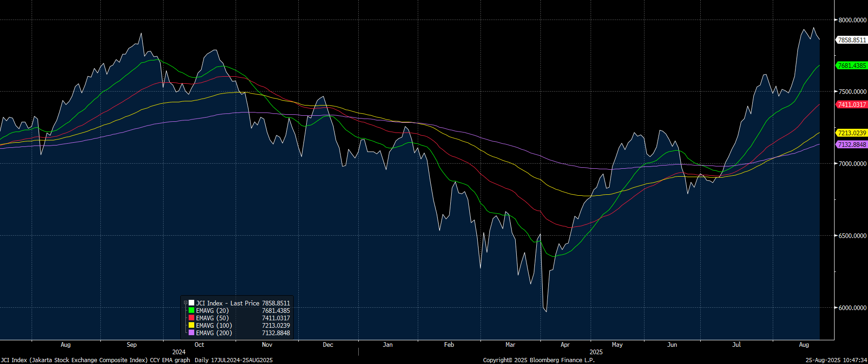Select the EMAVG (200) legend label

pyautogui.click(x=214, y=333)
